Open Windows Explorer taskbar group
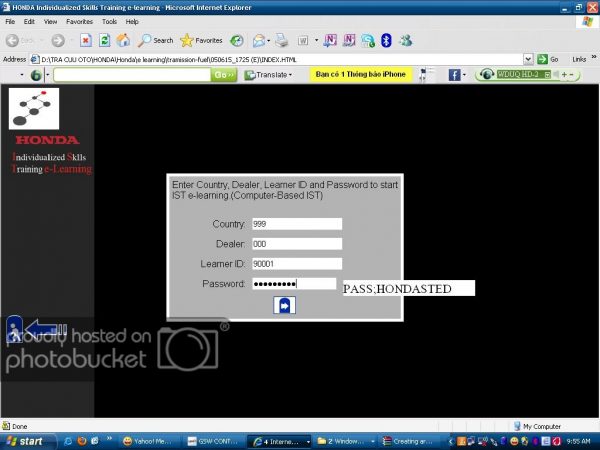The width and height of the screenshot is (600, 450). [x=345, y=441]
